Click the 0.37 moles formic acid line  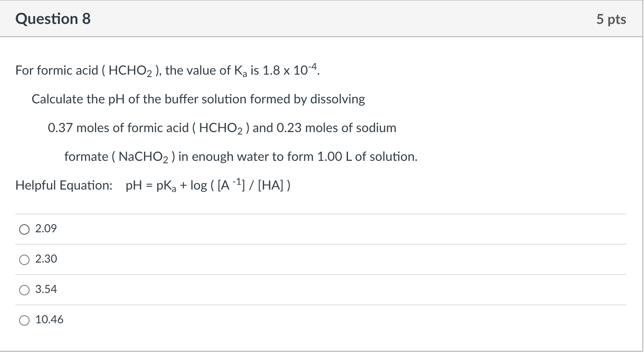222,128
